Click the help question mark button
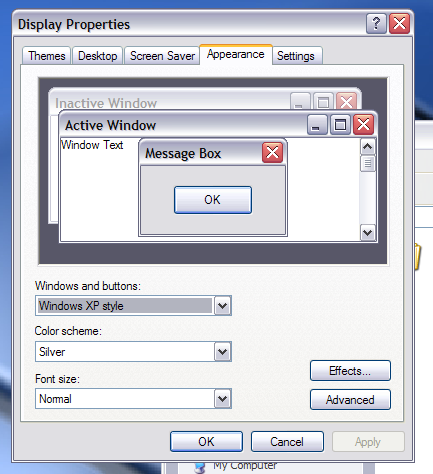The height and width of the screenshot is (474, 433). click(x=376, y=24)
